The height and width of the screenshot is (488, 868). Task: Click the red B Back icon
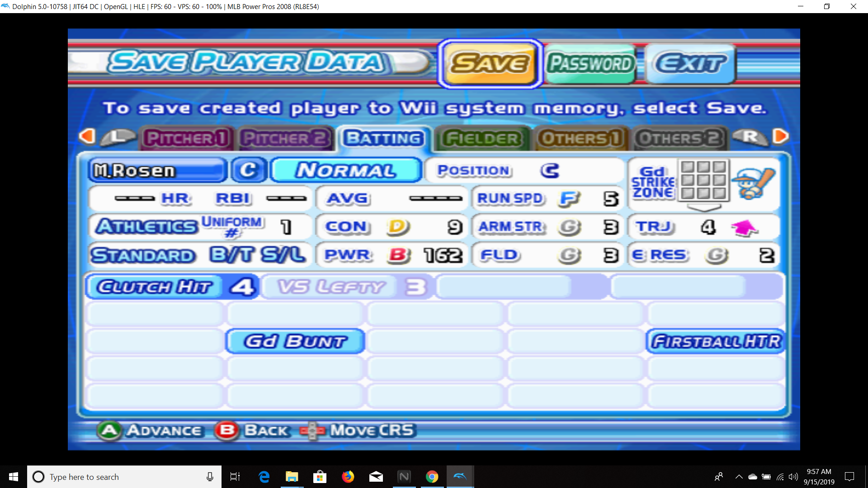click(227, 431)
